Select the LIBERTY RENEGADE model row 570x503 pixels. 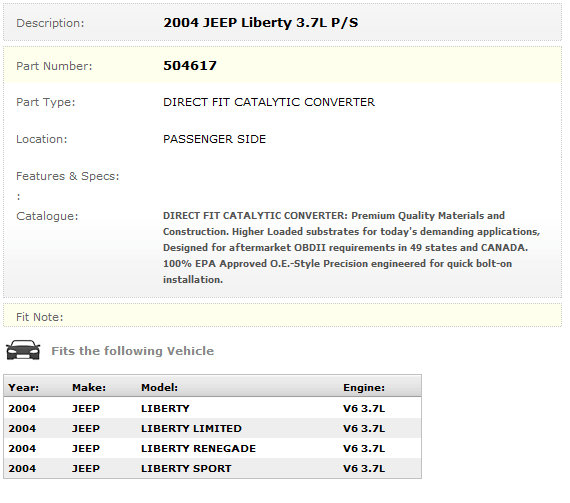tap(212, 448)
